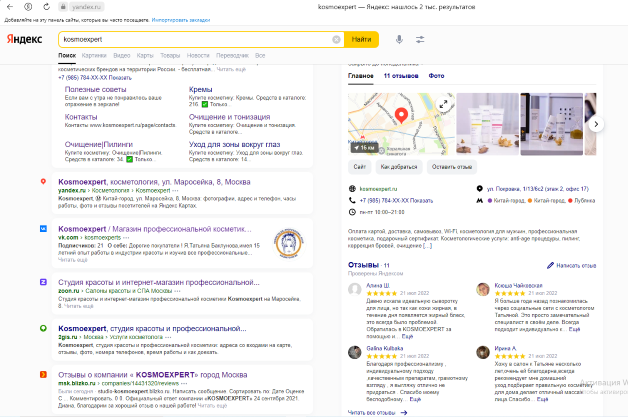Reload the page with the refresh icon

tap(46, 7)
